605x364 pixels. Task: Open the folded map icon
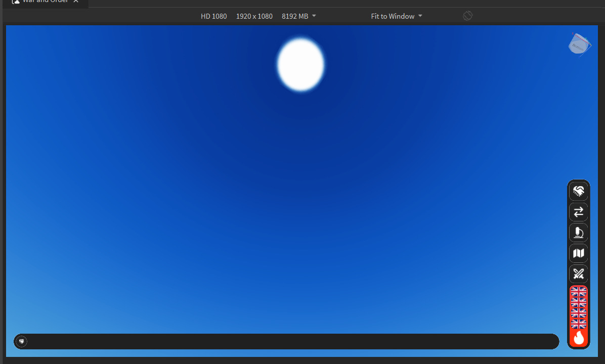[x=578, y=253]
